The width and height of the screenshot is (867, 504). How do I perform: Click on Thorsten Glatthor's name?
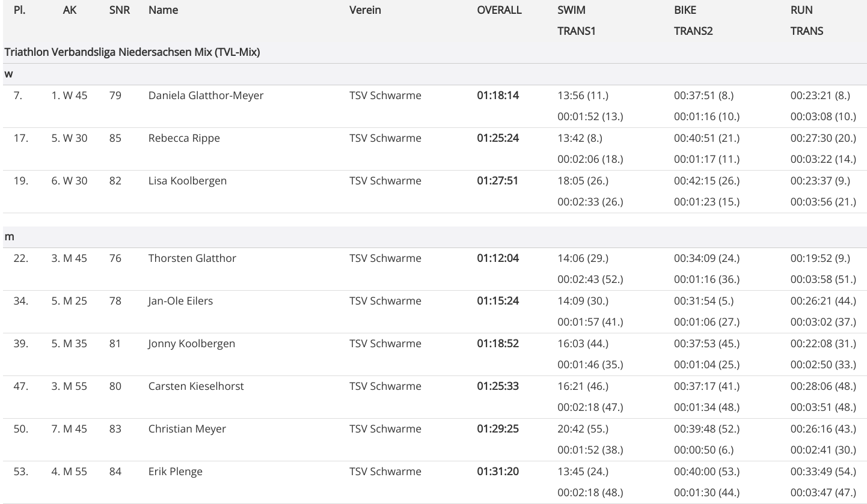coord(192,258)
